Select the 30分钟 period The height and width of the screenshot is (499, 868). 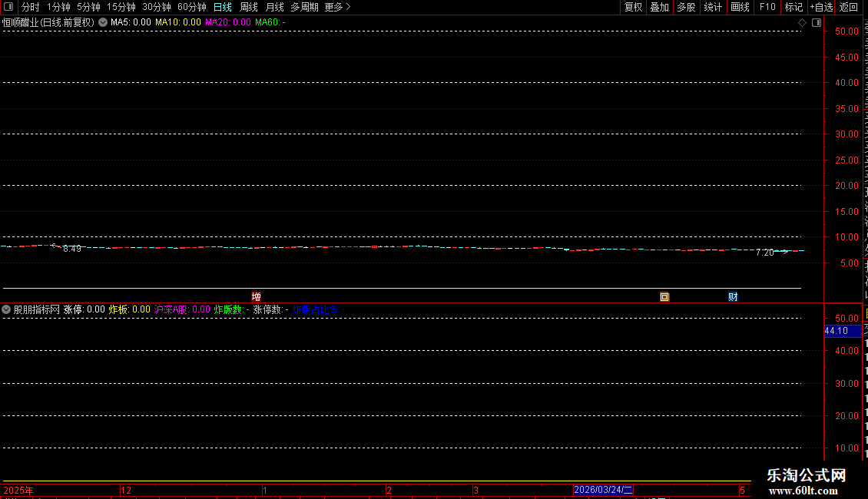point(156,7)
